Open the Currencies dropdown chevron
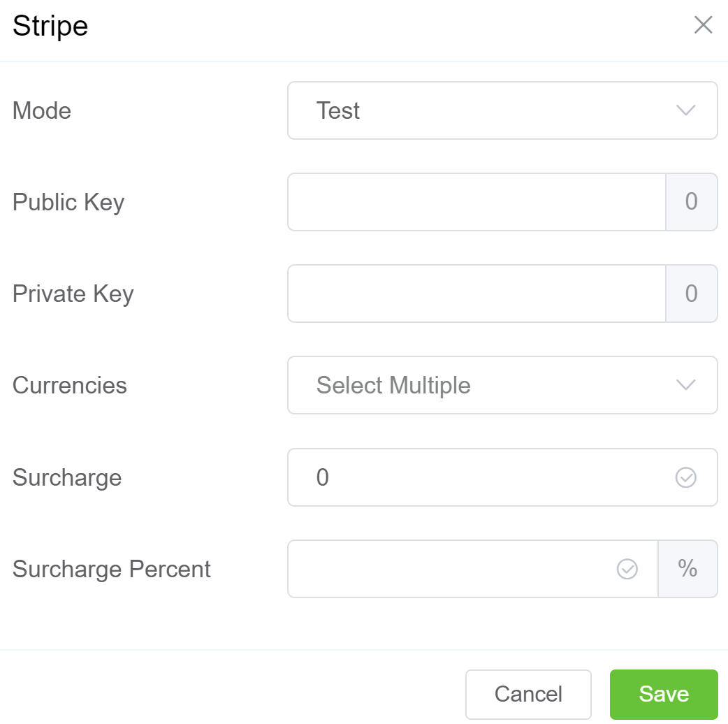Image resolution: width=728 pixels, height=724 pixels. tap(686, 385)
